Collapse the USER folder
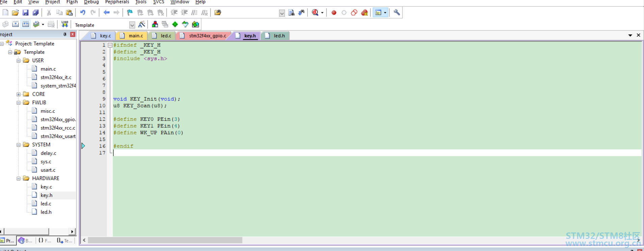 (x=19, y=61)
